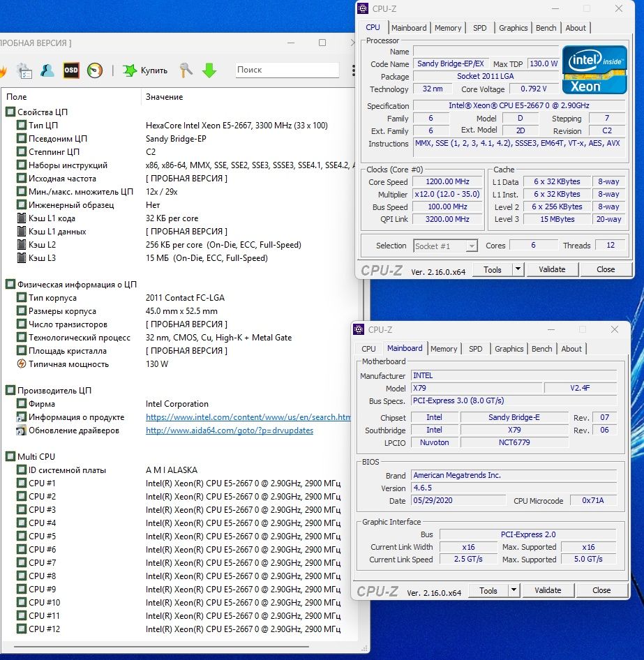Viewport: 644px width, 660px height.
Task: Open About tab in upper CPU-Z window
Action: (x=576, y=28)
